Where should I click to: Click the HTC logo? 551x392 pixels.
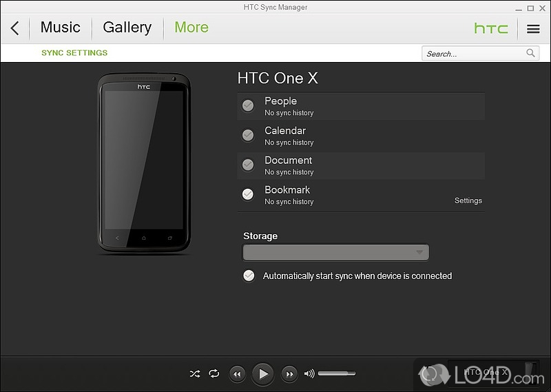coord(491,29)
